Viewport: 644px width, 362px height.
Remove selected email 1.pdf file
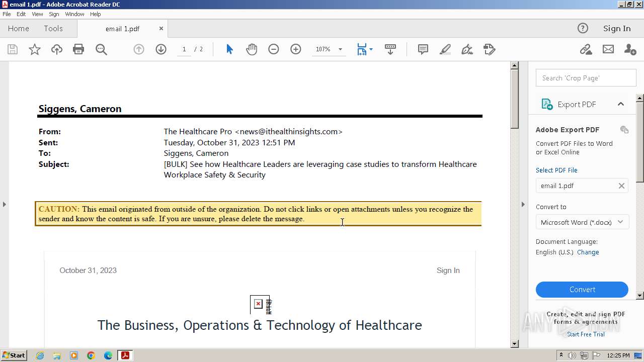pos(621,186)
